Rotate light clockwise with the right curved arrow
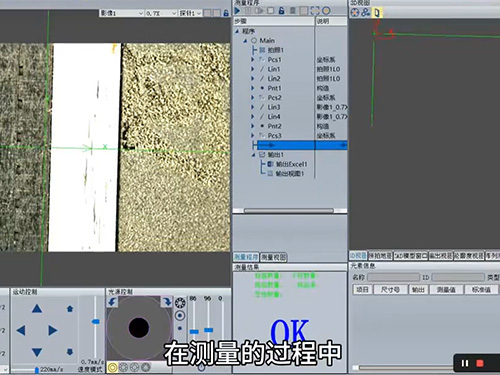This screenshot has height=375, width=500. tap(166, 302)
